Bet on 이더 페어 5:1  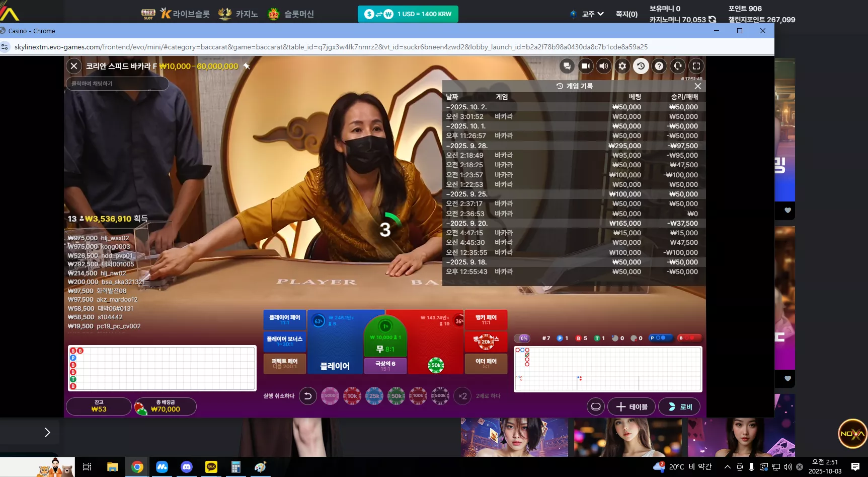coord(486,364)
